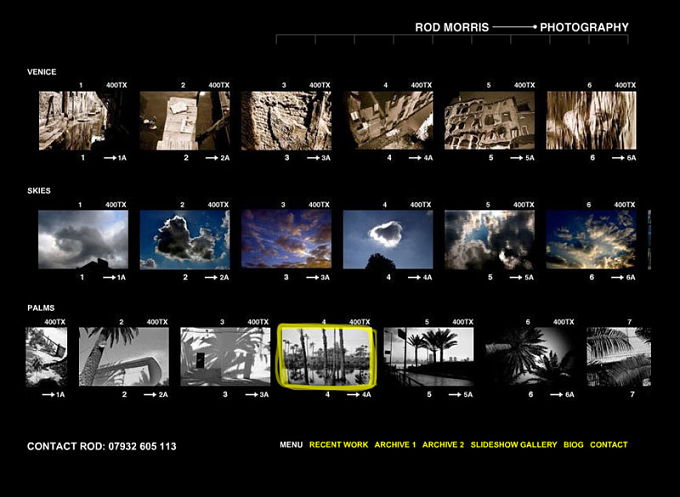Open Skies photo 1 swirl cloud thumbnail

click(83, 240)
